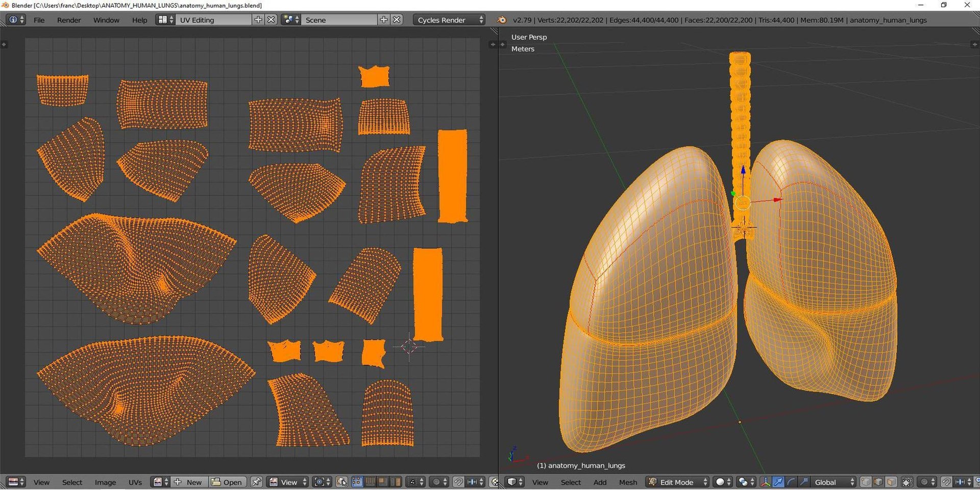Toggle UV vertex selection mode

pyautogui.click(x=357, y=482)
